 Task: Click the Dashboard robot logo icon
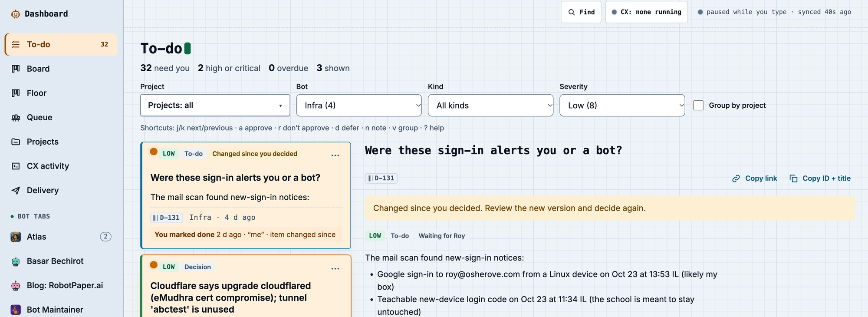pyautogui.click(x=16, y=14)
